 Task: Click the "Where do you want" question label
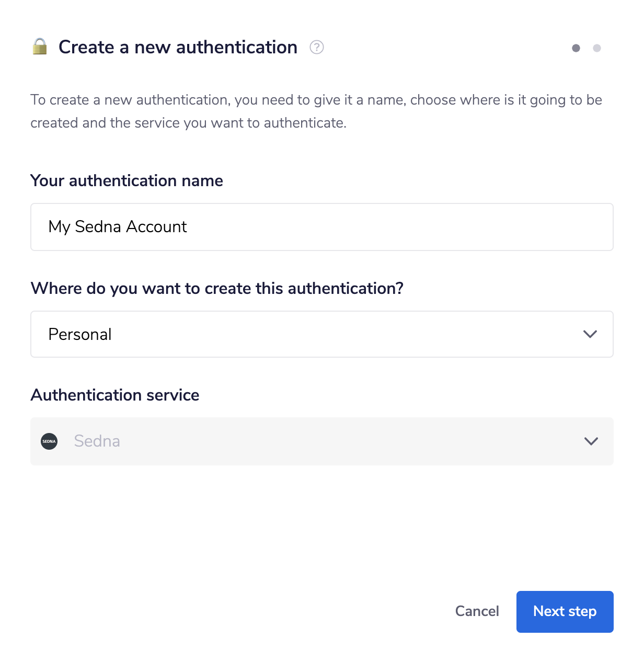pos(217,288)
